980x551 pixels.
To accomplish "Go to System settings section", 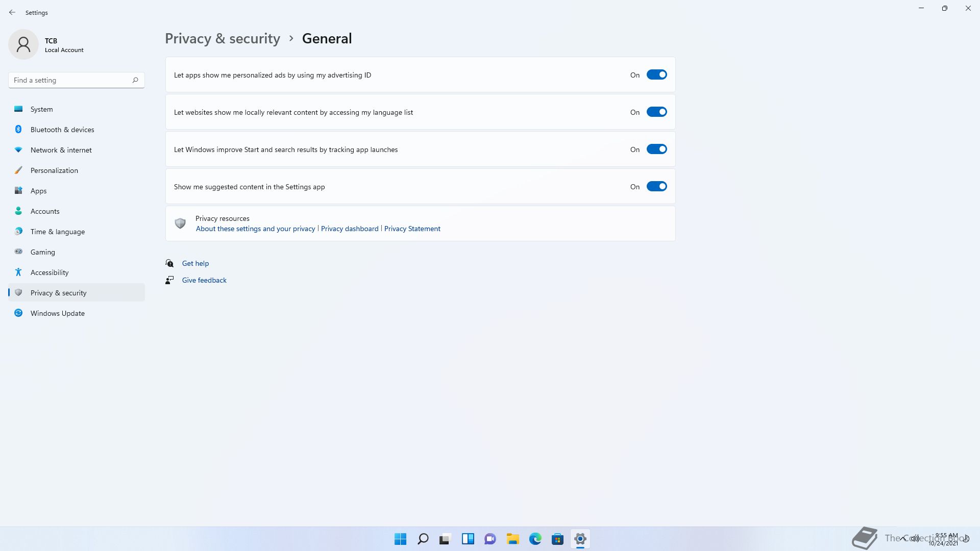I will 77,109.
